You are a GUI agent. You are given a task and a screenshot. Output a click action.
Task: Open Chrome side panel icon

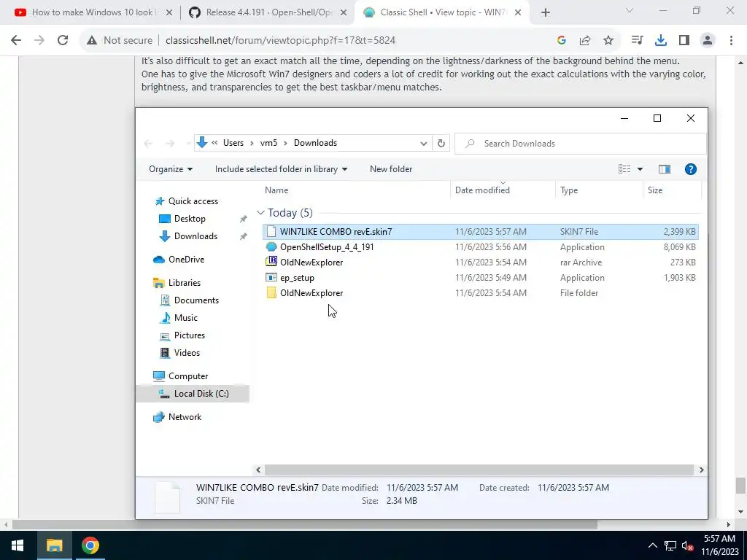pos(684,41)
